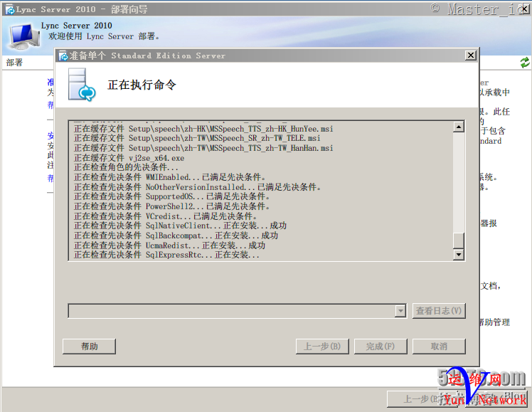Click the NoOtherVersionInstalled log line
This screenshot has height=412, width=532.
point(198,187)
